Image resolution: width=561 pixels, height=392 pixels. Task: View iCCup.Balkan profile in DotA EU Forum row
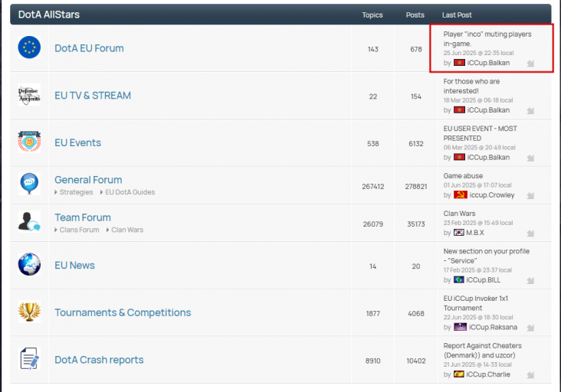pos(488,63)
